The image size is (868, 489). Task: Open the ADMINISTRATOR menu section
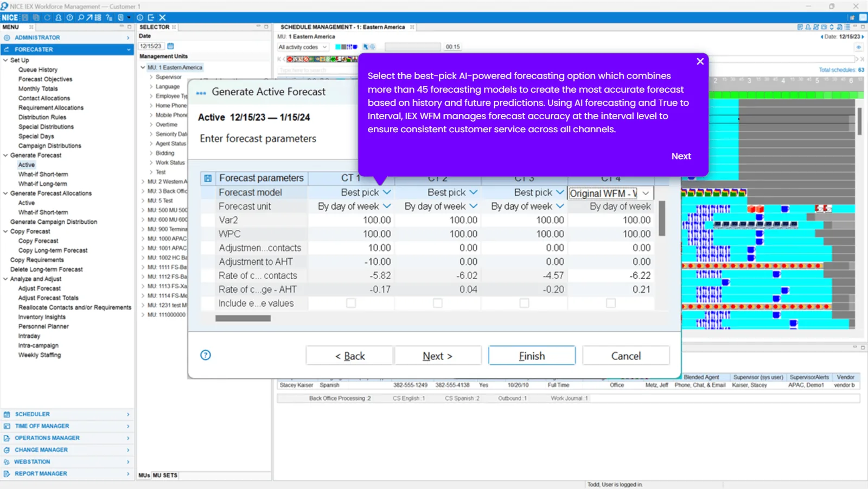click(67, 37)
